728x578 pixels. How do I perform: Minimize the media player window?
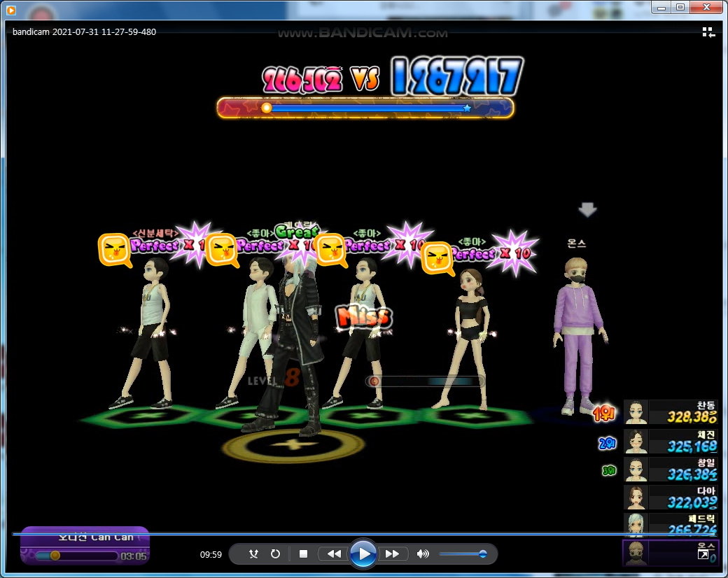[x=661, y=7]
